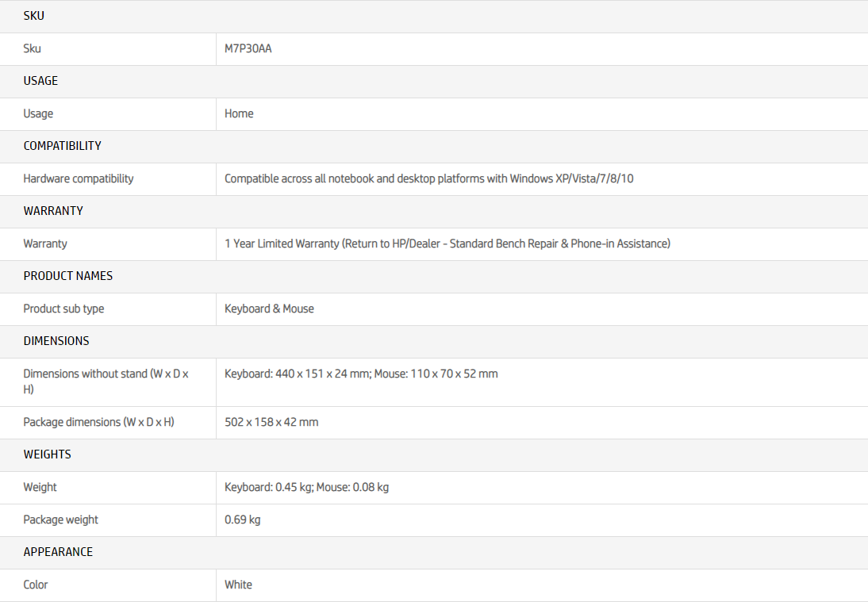Select the M7P30AA sku value
Image resolution: width=868 pixels, height=602 pixels.
(x=248, y=48)
